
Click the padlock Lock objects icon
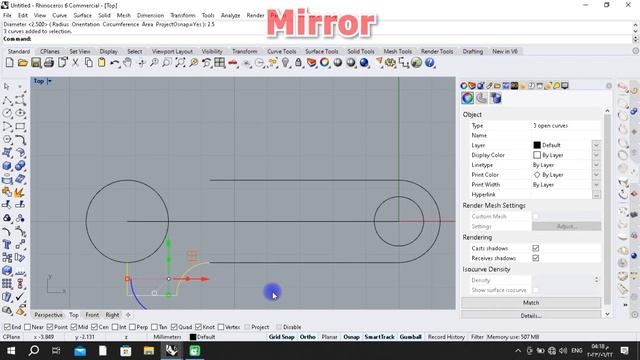(x=298, y=62)
